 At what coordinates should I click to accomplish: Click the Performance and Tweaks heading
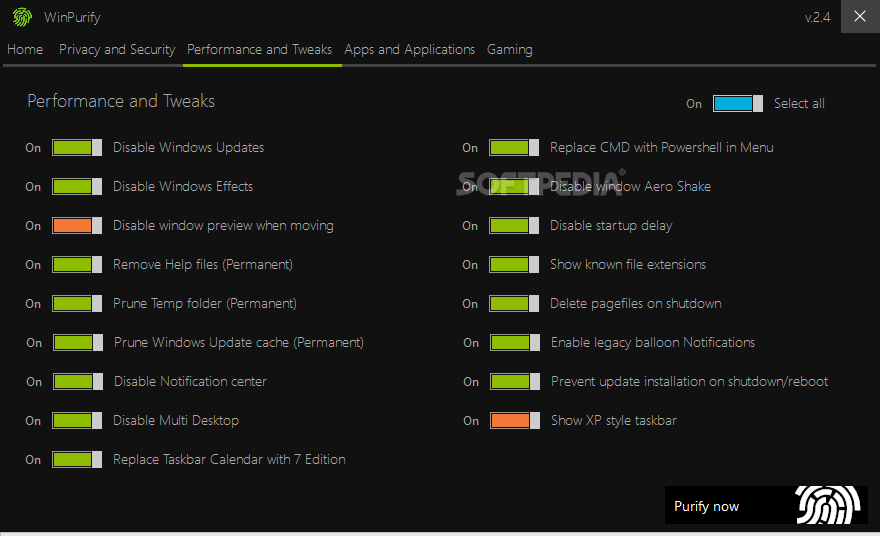[x=121, y=101]
